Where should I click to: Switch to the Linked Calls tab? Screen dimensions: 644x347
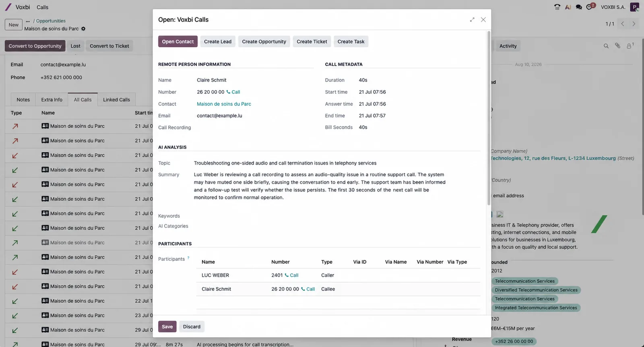(x=116, y=100)
